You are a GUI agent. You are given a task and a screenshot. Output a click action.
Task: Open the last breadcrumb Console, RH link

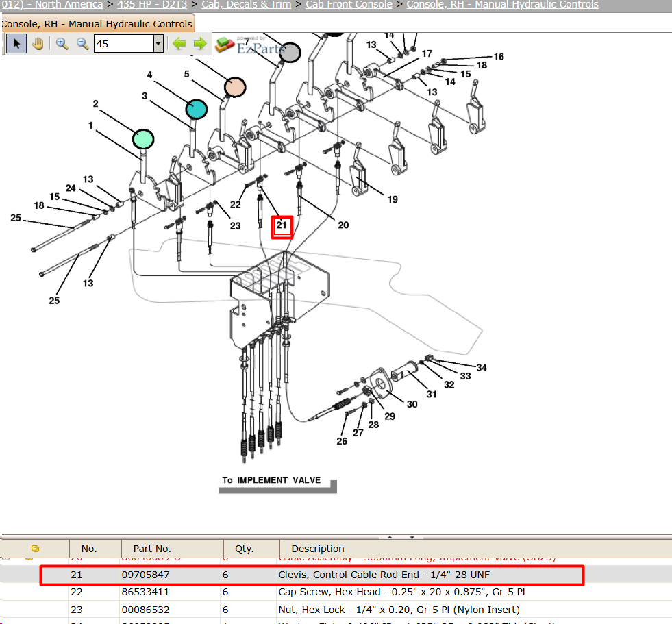502,4
